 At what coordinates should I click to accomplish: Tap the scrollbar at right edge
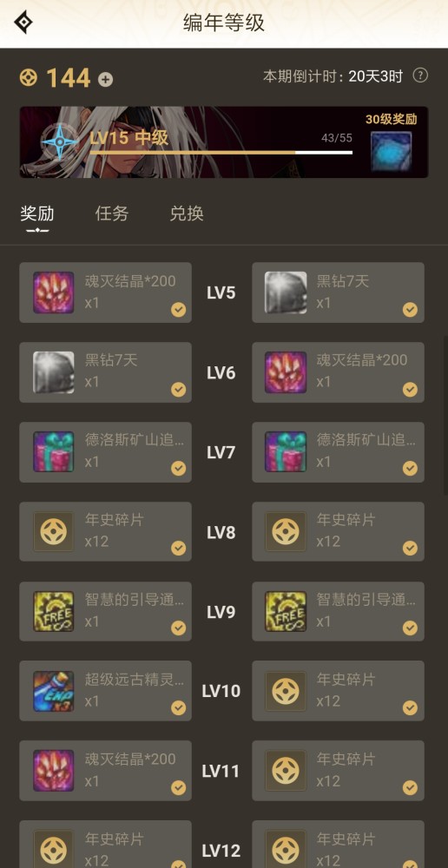click(x=445, y=415)
